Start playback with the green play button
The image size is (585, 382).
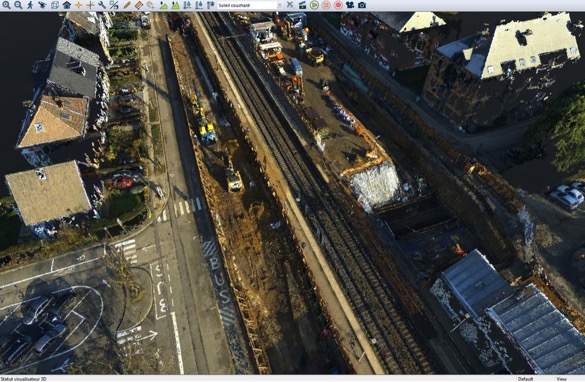pos(314,5)
